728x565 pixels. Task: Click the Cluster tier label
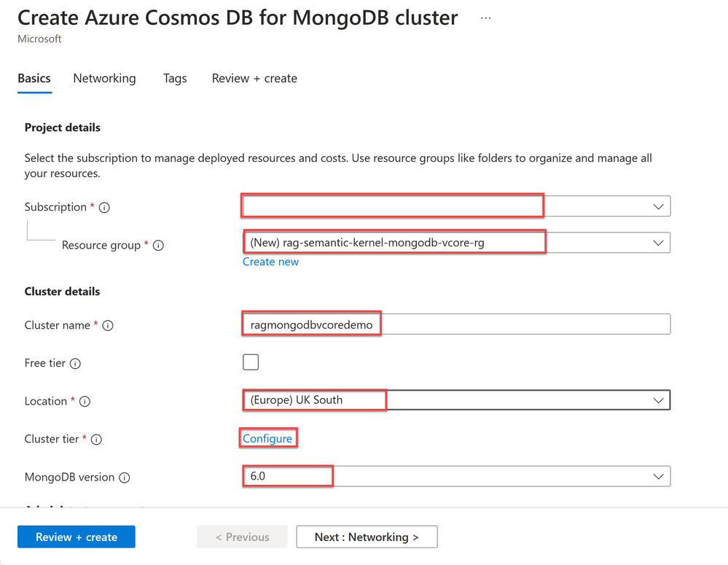click(52, 440)
